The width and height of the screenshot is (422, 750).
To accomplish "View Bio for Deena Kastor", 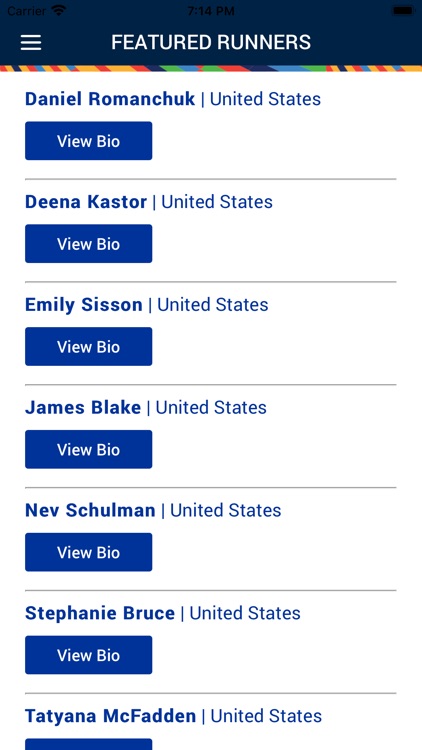I will tap(89, 243).
